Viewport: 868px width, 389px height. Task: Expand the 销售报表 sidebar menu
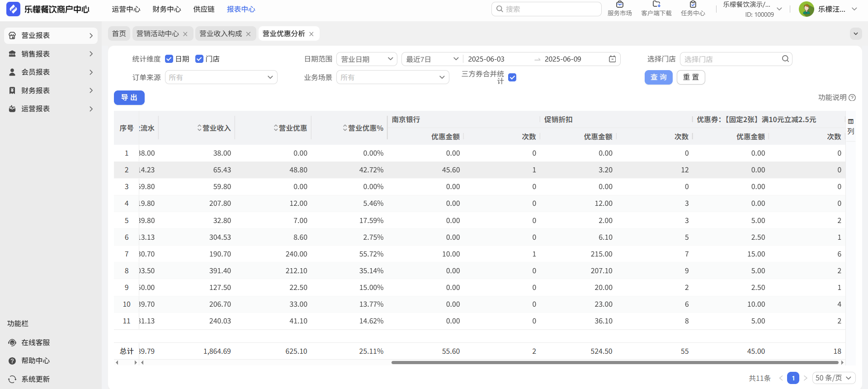(x=51, y=54)
